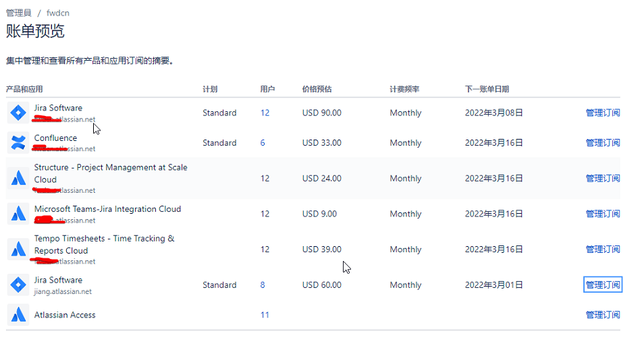Select the 计费频率 column header
Screen dimensions: 644x352
(x=404, y=89)
